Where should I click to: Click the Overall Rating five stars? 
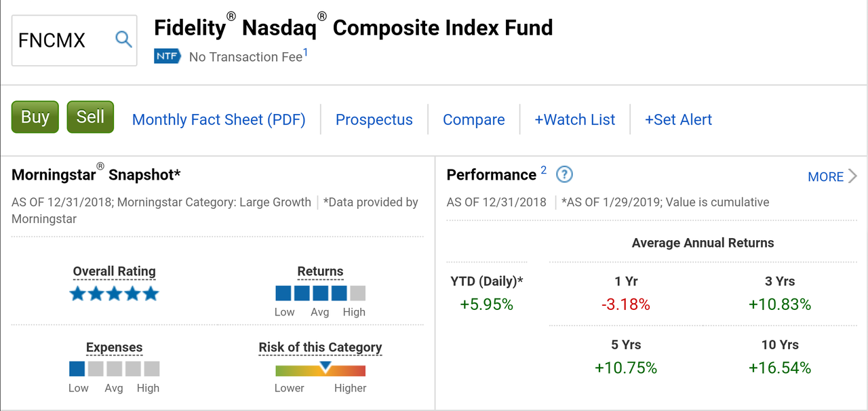pyautogui.click(x=114, y=294)
